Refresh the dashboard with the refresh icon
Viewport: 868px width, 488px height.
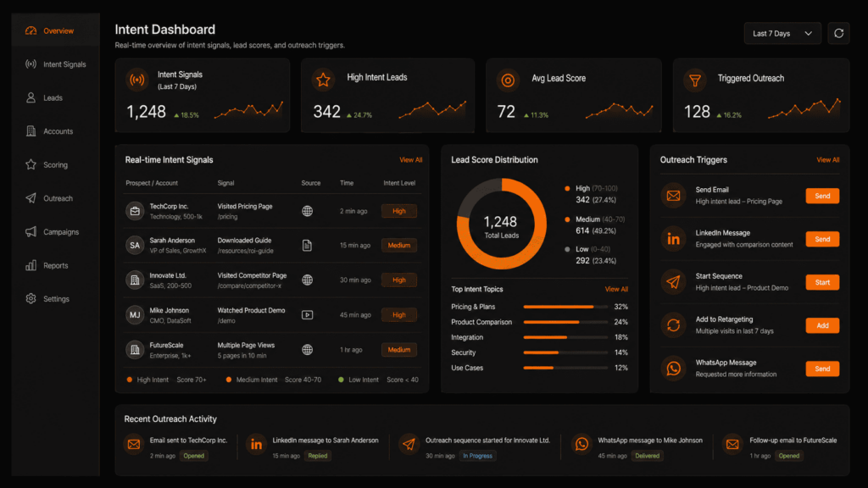pyautogui.click(x=838, y=33)
